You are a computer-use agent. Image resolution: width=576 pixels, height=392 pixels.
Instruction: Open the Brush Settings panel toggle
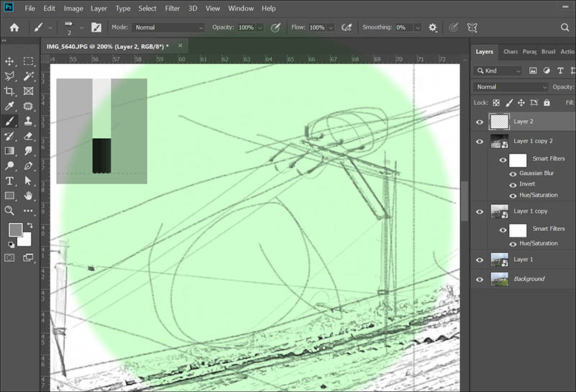(x=96, y=27)
